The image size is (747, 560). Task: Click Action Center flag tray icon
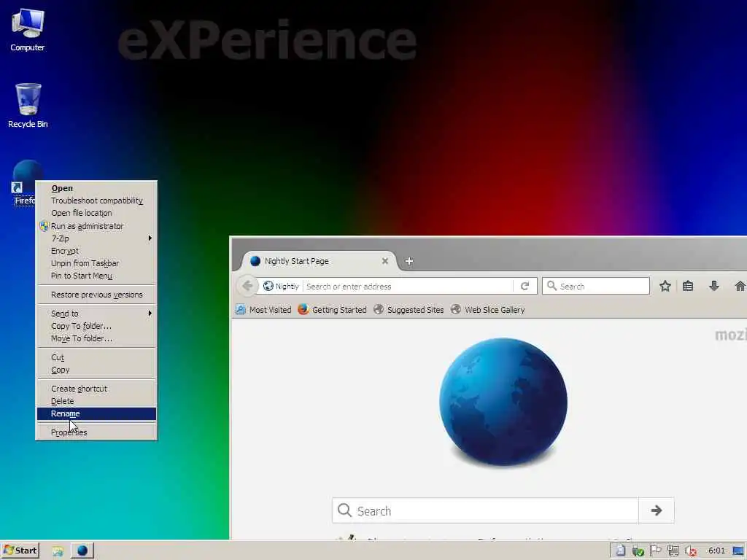[x=656, y=551]
